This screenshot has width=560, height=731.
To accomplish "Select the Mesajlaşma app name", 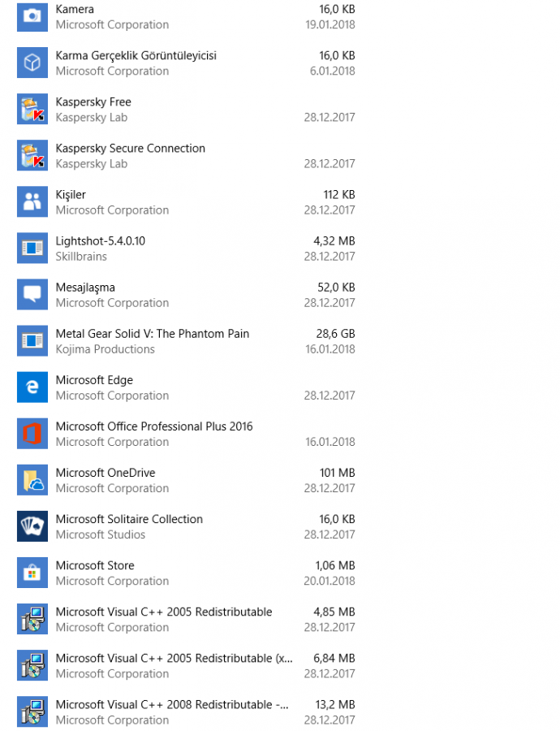I will 85,288.
